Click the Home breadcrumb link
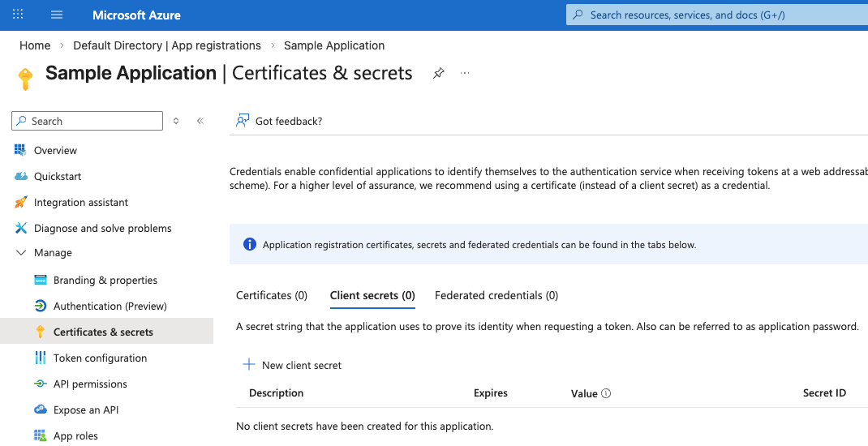Viewport: 868px width, 446px height. pyautogui.click(x=35, y=45)
